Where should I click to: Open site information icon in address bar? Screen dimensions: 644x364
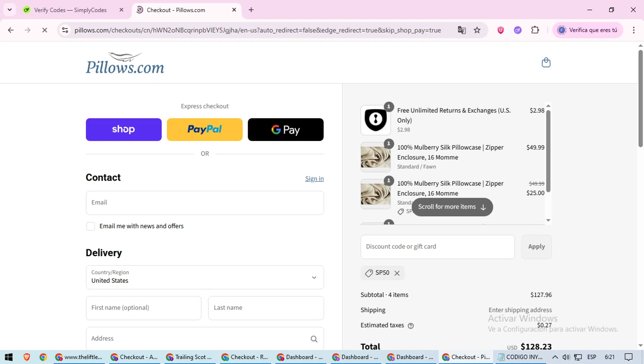coord(65,30)
